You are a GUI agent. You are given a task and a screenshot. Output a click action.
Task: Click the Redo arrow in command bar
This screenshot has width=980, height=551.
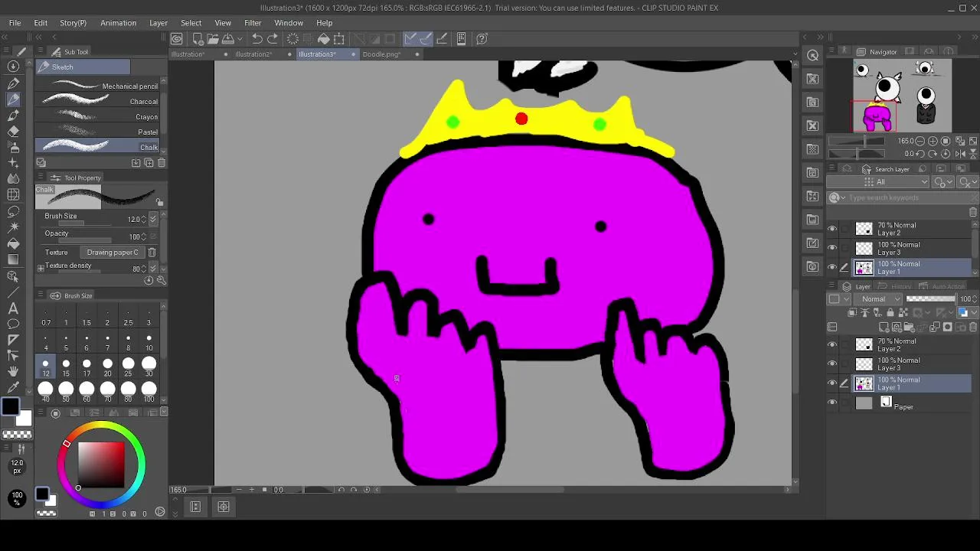[273, 38]
